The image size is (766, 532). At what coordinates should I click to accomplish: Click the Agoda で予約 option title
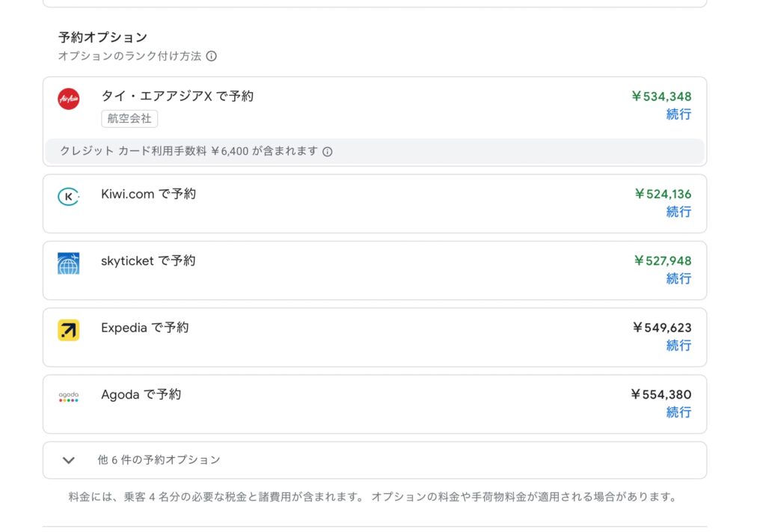[x=141, y=394]
